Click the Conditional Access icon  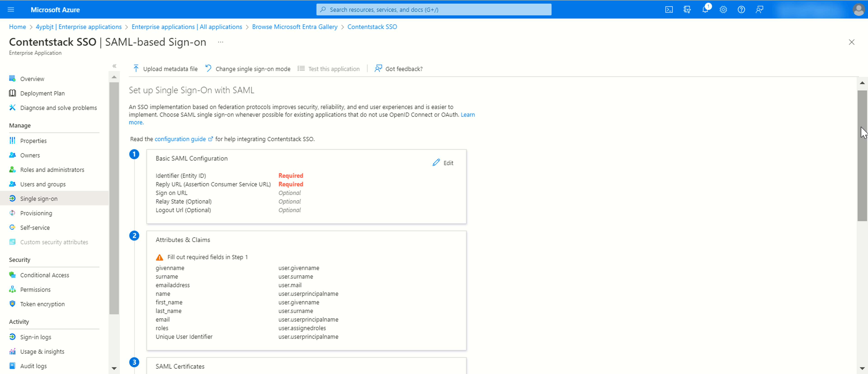[12, 275]
